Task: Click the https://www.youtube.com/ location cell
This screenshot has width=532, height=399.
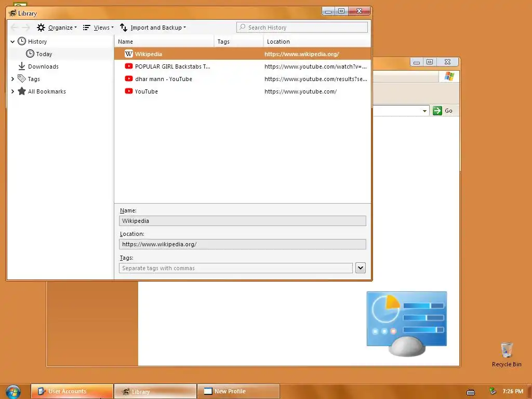Action: [x=301, y=91]
